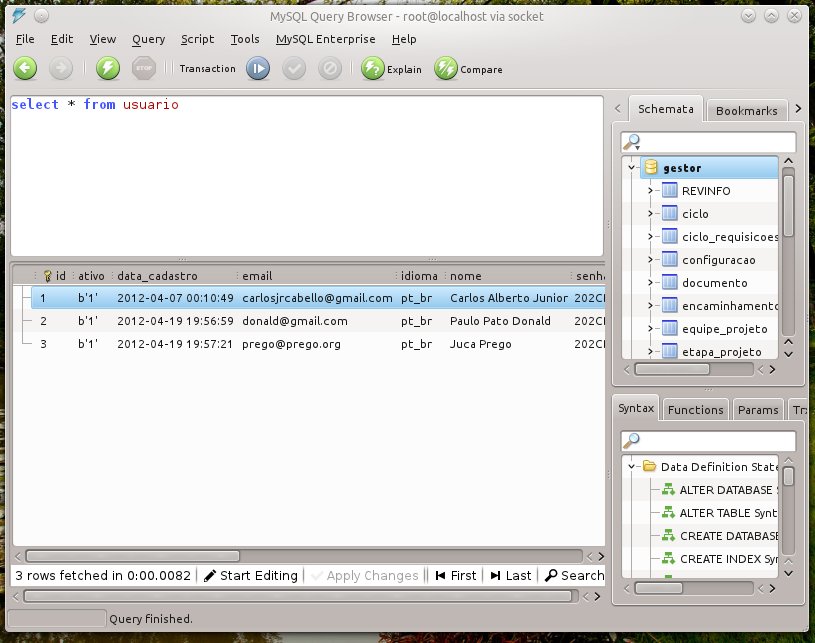
Task: Select the equipe_projeto table icon
Action: point(669,329)
